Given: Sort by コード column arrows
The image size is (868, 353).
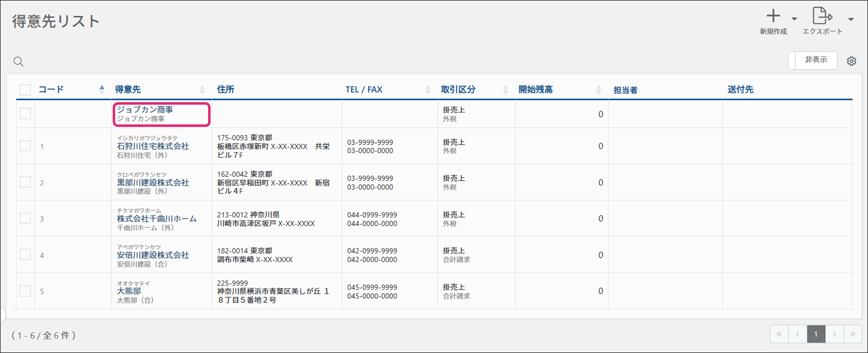Looking at the screenshot, I should [102, 89].
